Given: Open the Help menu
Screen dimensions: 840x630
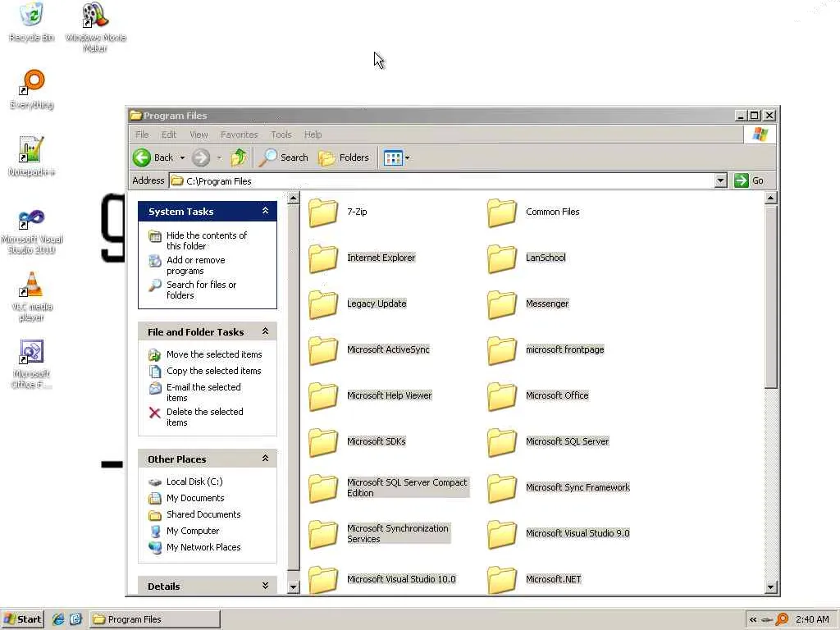Looking at the screenshot, I should pyautogui.click(x=313, y=135).
